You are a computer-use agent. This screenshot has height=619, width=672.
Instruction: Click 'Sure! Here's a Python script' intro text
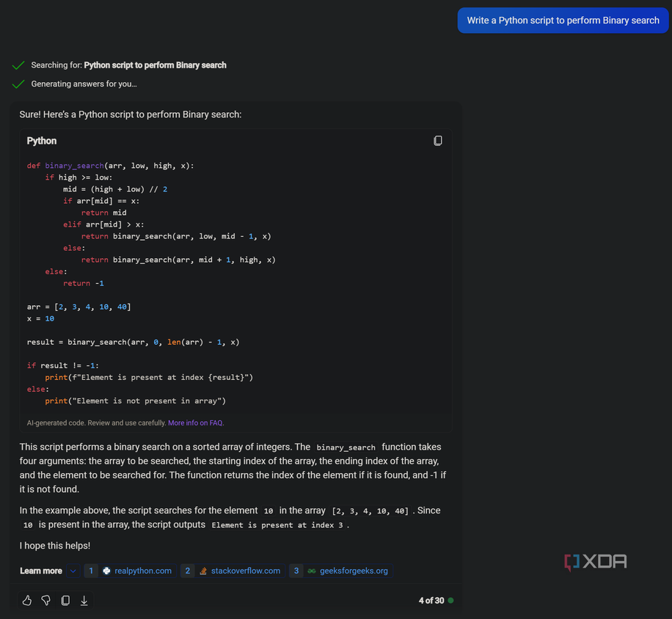click(131, 115)
